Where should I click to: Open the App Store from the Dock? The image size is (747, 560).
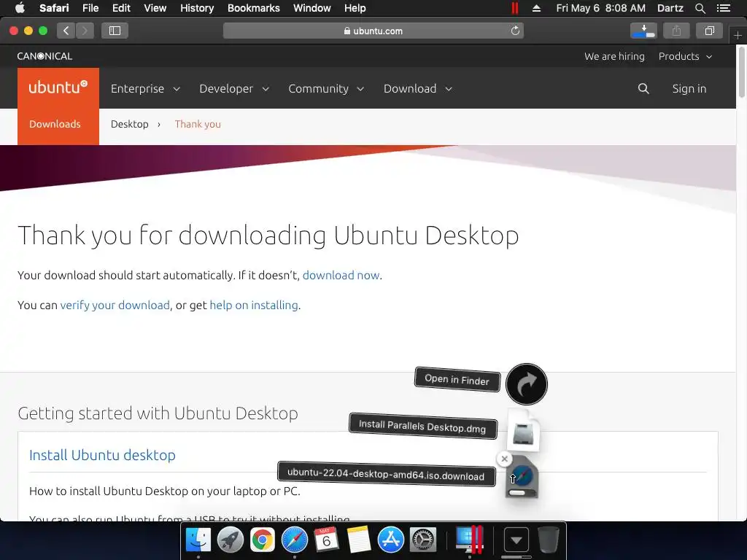(x=391, y=540)
